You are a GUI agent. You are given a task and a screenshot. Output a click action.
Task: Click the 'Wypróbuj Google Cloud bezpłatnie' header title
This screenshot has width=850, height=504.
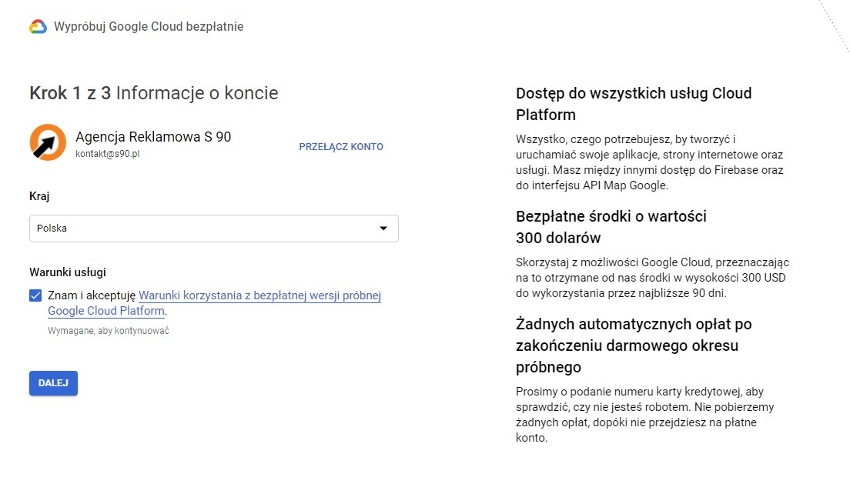(x=149, y=27)
